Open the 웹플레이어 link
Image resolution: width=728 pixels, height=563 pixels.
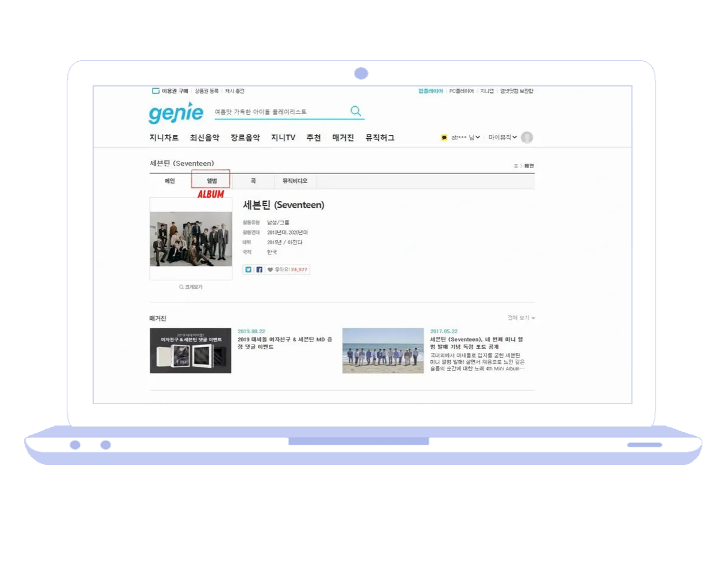[x=431, y=91]
